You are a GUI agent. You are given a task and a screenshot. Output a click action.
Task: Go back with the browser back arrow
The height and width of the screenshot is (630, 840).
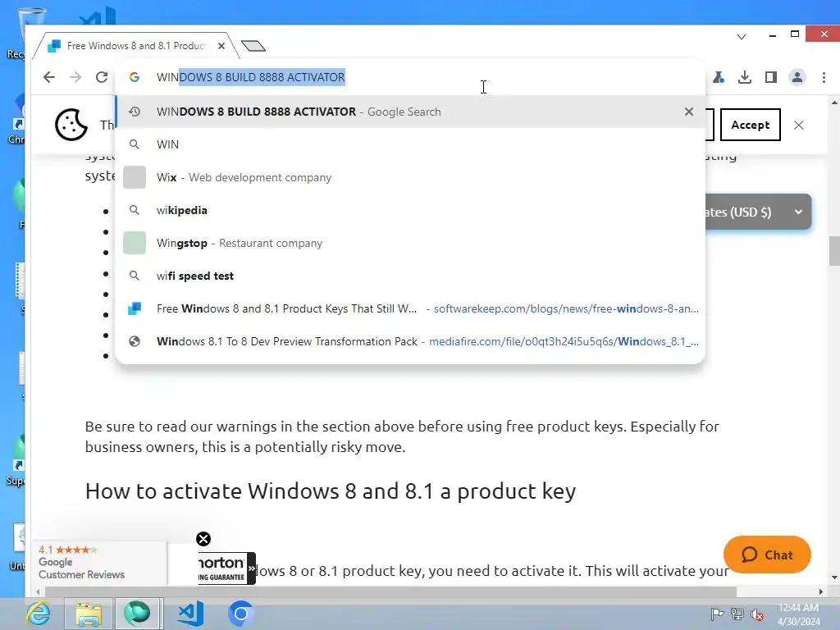click(x=49, y=77)
